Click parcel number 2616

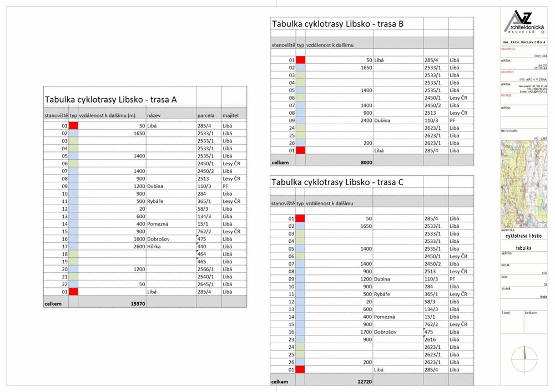click(430, 340)
